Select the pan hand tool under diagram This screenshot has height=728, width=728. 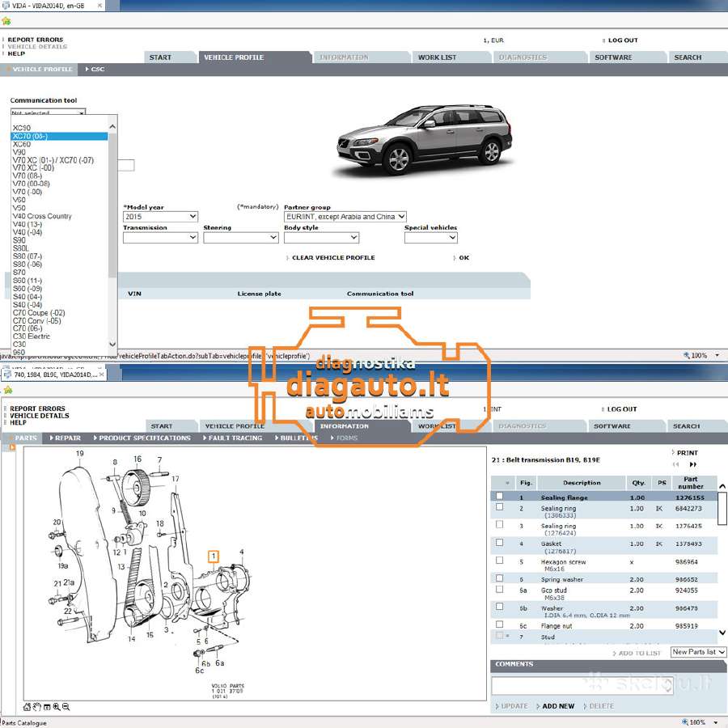tap(36, 707)
